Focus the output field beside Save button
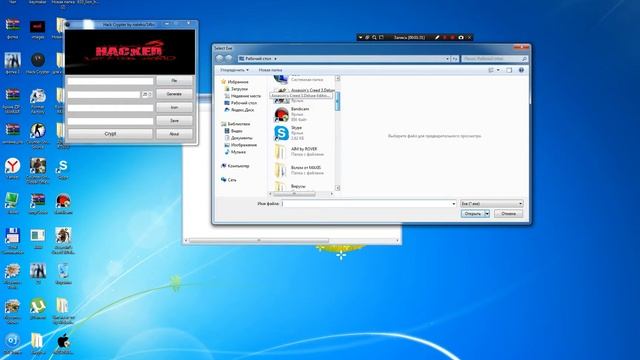 pyautogui.click(x=110, y=121)
